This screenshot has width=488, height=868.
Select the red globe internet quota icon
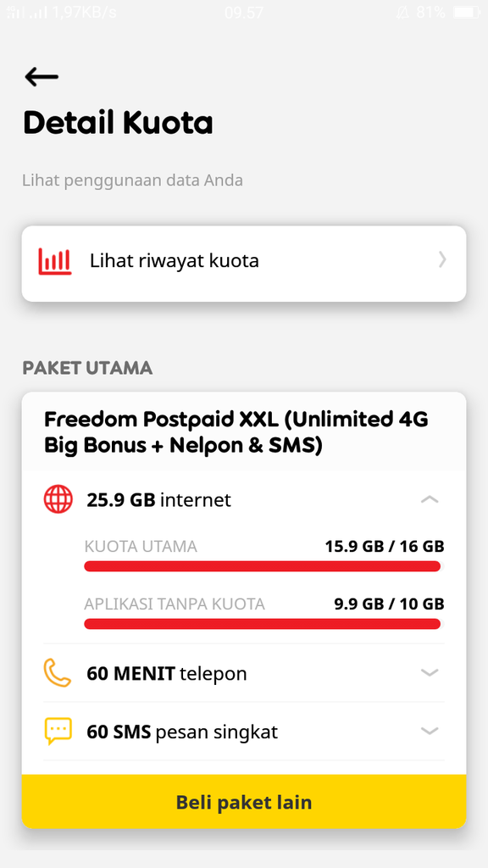[x=57, y=499]
